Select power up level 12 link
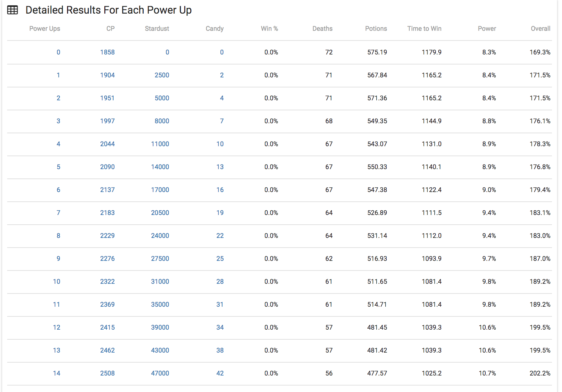This screenshot has height=392, width=562. click(57, 328)
